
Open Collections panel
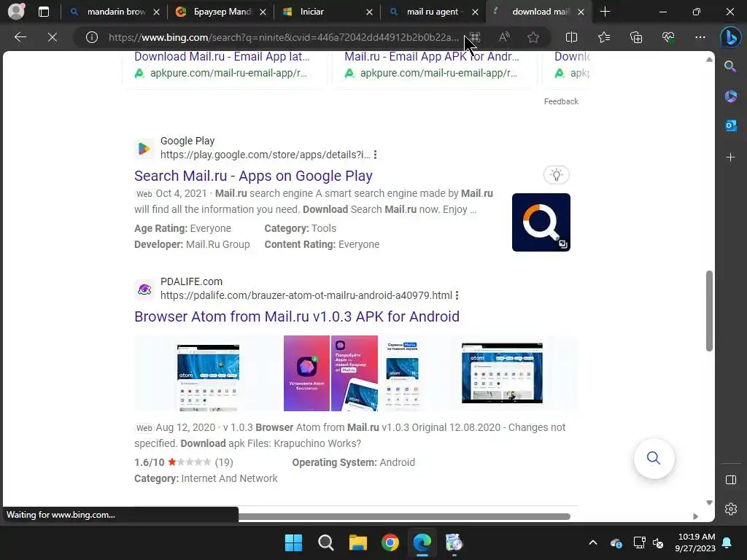pos(636,37)
